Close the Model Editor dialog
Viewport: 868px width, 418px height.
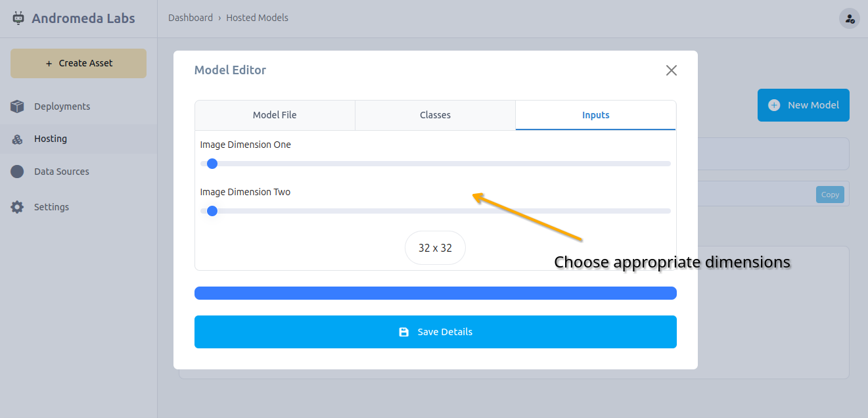(671, 70)
